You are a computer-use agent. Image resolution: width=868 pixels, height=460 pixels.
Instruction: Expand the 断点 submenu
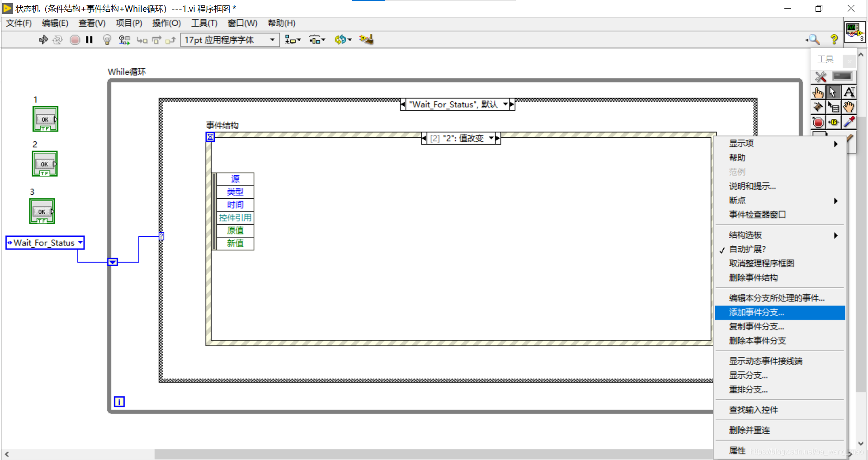(x=780, y=201)
